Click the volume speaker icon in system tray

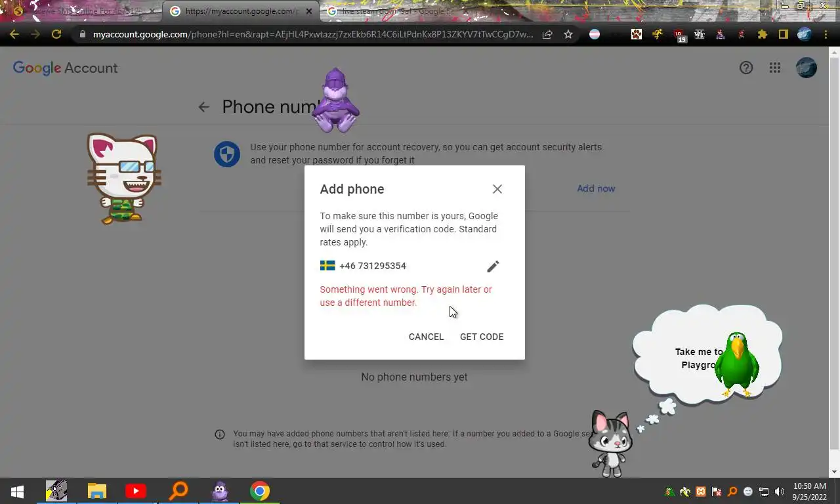coord(779,492)
